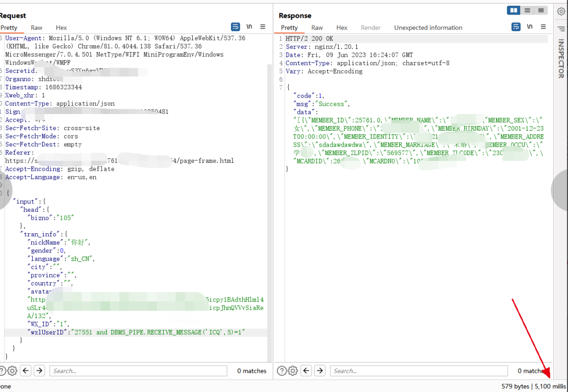The image size is (568, 392).
Task: Switch Request view to Pretty tab
Action: pos(9,28)
